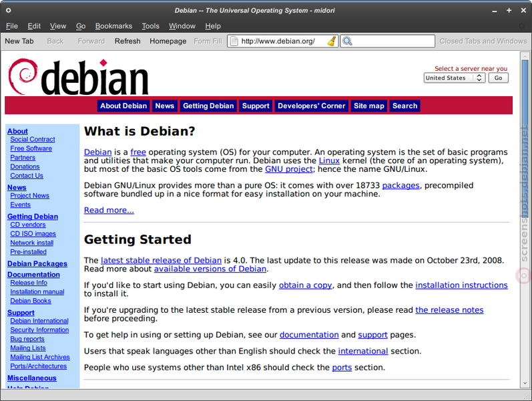This screenshot has height=401, width=532.
Task: Click Form Fill in the toolbar
Action: coord(208,41)
